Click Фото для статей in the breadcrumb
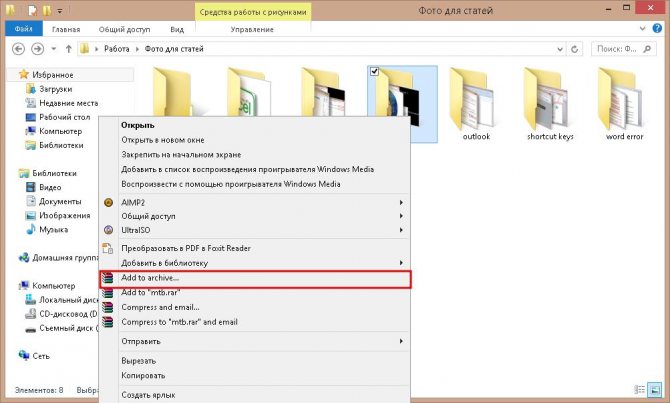 click(174, 49)
